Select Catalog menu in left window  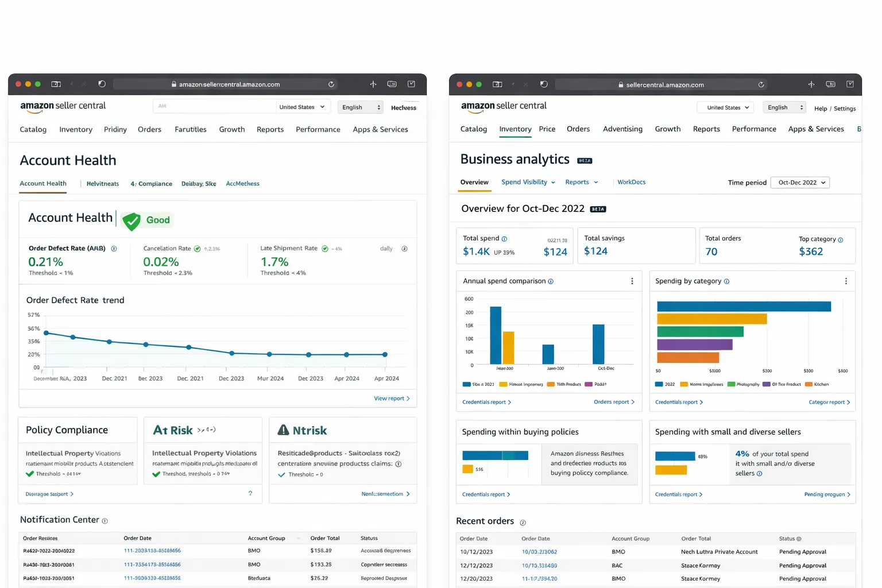click(x=33, y=129)
